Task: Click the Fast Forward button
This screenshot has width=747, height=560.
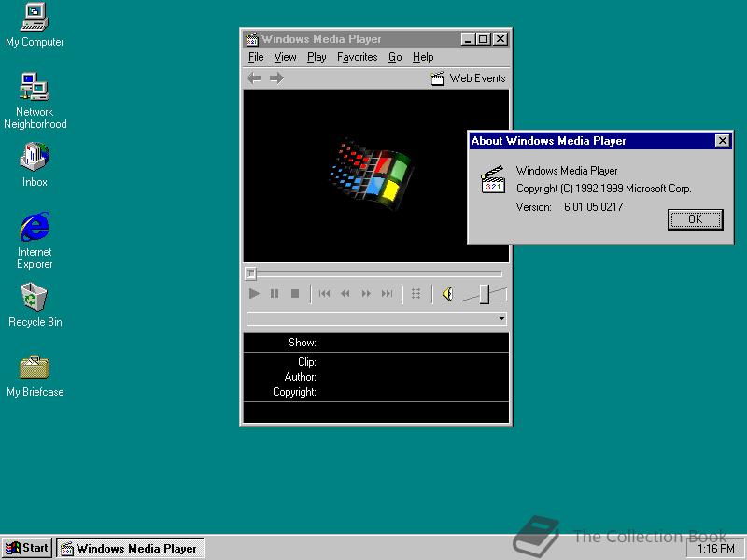Action: point(366,294)
